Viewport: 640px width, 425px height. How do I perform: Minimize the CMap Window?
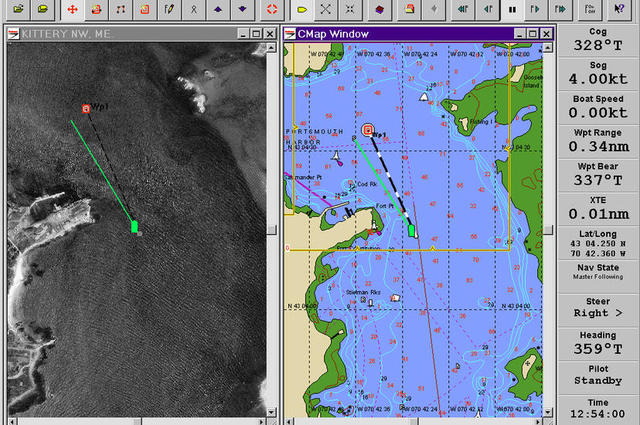(520, 34)
